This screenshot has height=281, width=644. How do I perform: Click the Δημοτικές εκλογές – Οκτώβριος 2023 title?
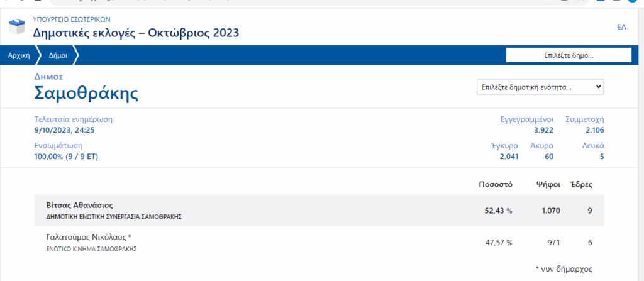coord(136,33)
